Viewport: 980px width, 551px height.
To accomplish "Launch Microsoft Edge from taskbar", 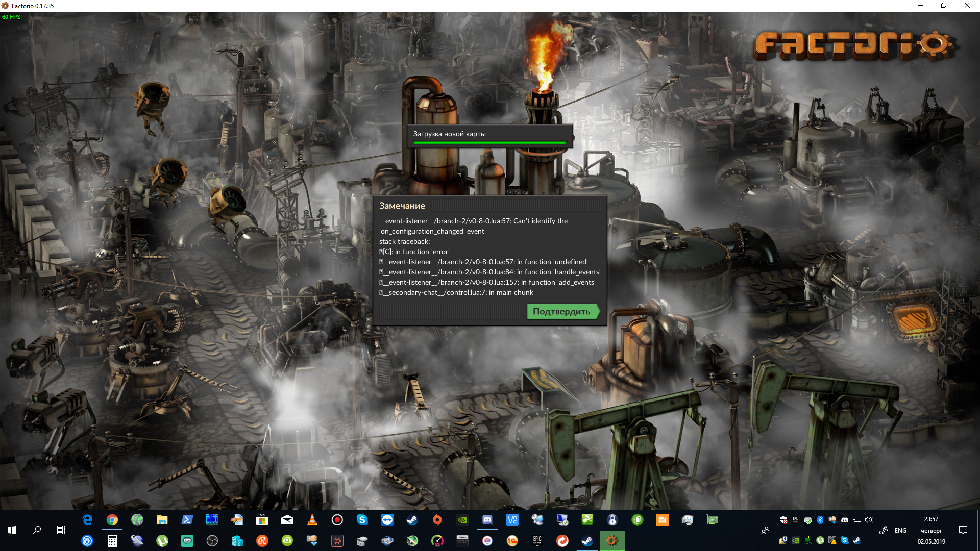I will [x=87, y=520].
